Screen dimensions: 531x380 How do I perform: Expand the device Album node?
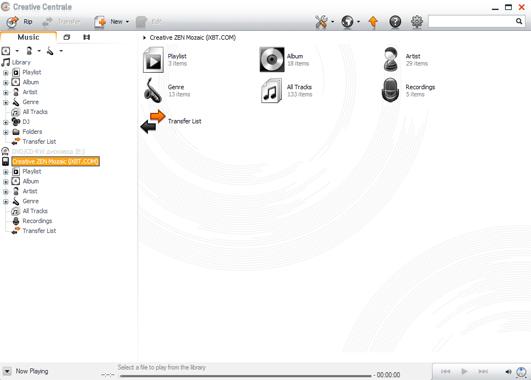[x=5, y=182]
